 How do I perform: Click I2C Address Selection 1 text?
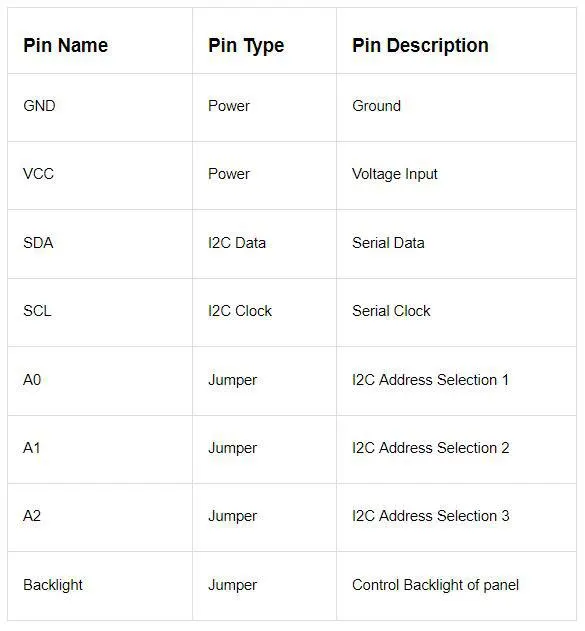pos(430,379)
